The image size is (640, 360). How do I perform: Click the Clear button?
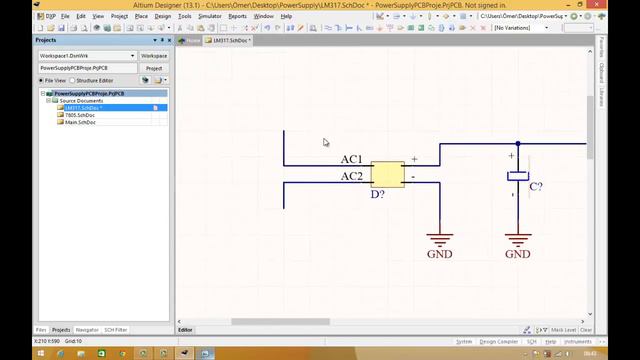(x=586, y=330)
